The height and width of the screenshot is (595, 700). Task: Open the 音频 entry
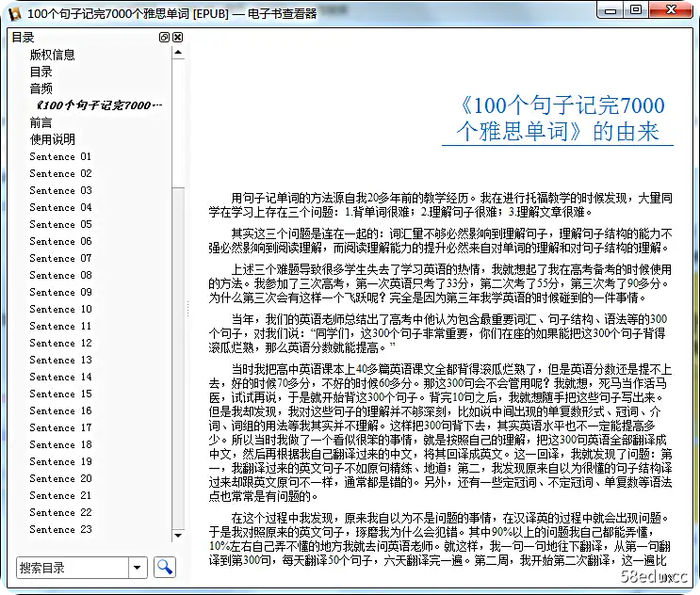[41, 88]
